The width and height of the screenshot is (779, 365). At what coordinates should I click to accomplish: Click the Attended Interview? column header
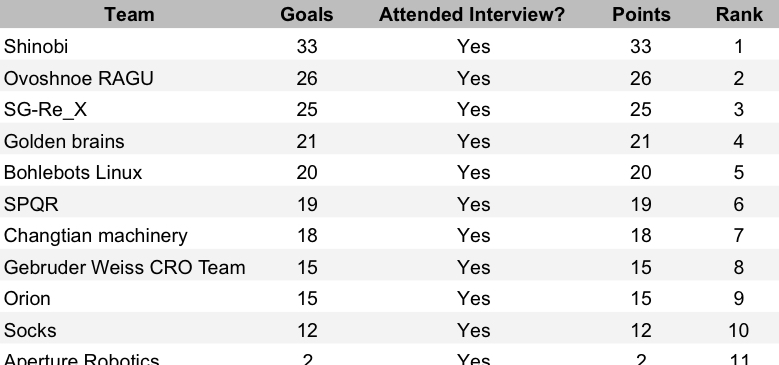[x=472, y=14]
